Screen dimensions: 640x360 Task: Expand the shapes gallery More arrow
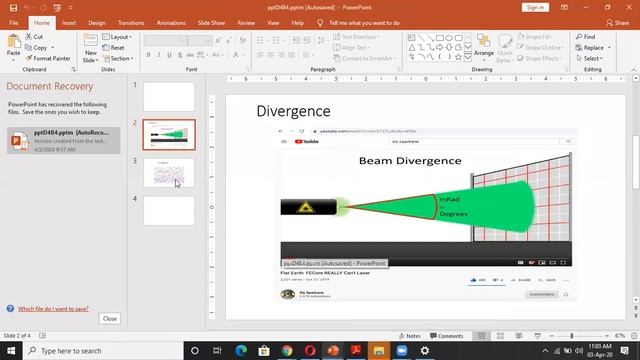point(468,57)
